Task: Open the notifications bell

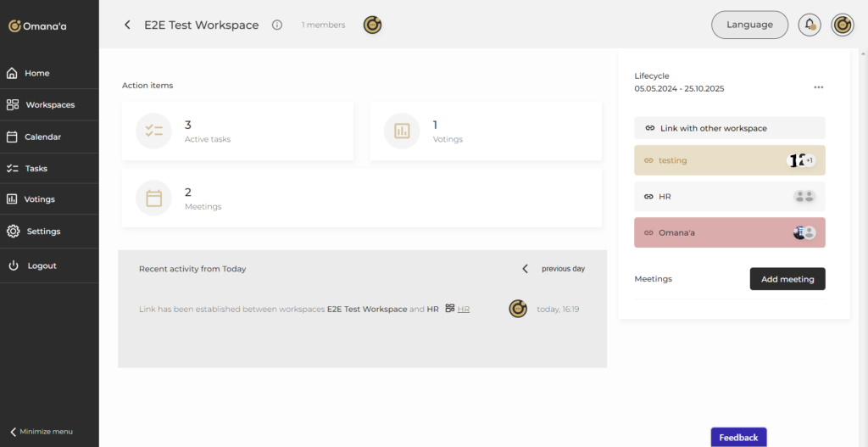Action: (810, 25)
